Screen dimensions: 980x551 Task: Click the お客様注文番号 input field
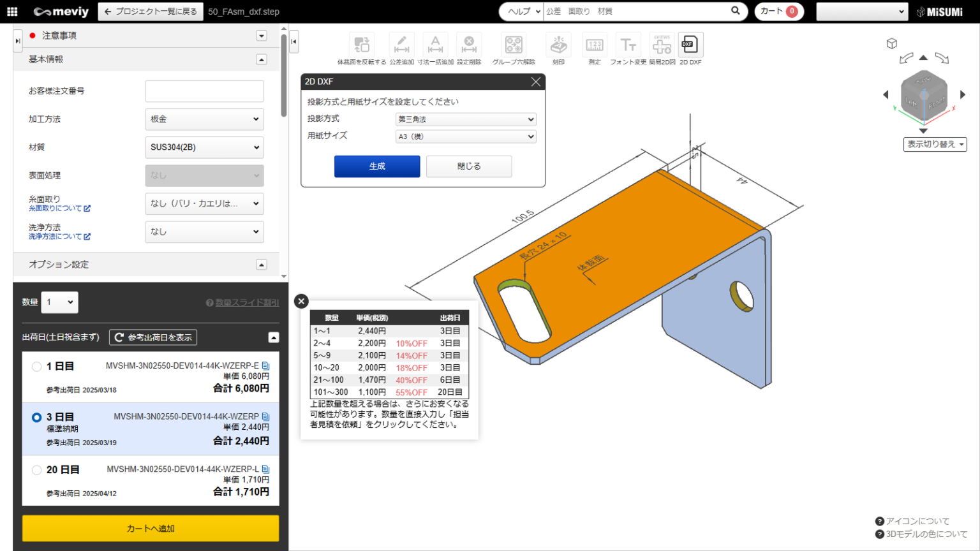(204, 91)
